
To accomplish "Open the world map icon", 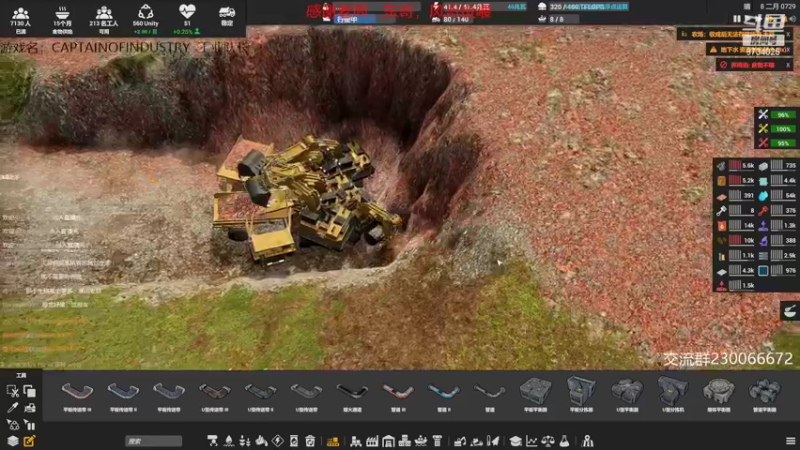I will pyautogui.click(x=587, y=441).
